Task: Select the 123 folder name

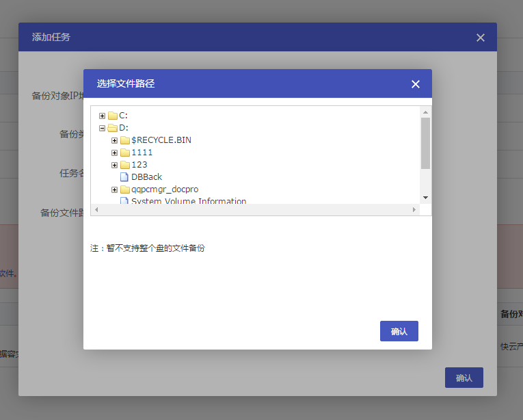Action: [x=139, y=165]
